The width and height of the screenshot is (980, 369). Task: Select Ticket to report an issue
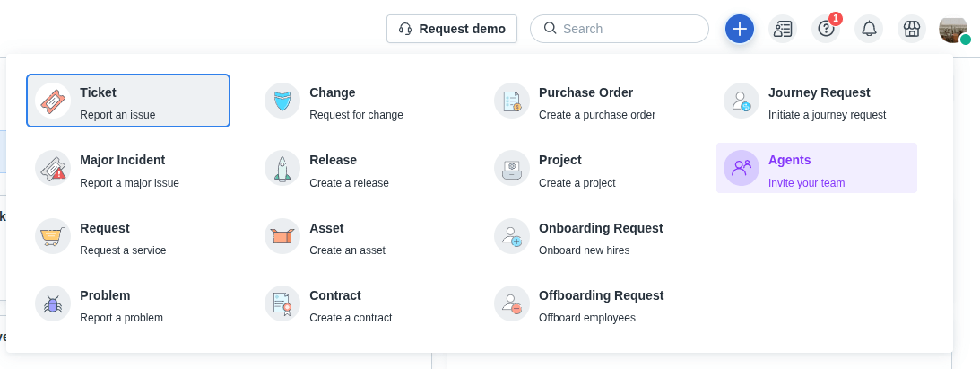point(128,101)
